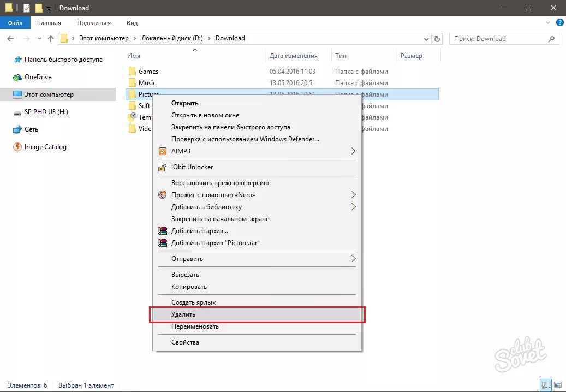The width and height of the screenshot is (566, 392).
Task: Choose IObit Unlocker menu entry
Action: pos(257,167)
